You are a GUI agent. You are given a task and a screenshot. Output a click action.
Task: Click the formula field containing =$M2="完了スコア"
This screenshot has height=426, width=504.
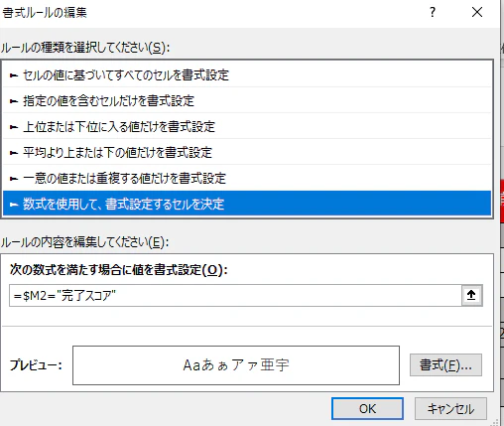[235, 295]
